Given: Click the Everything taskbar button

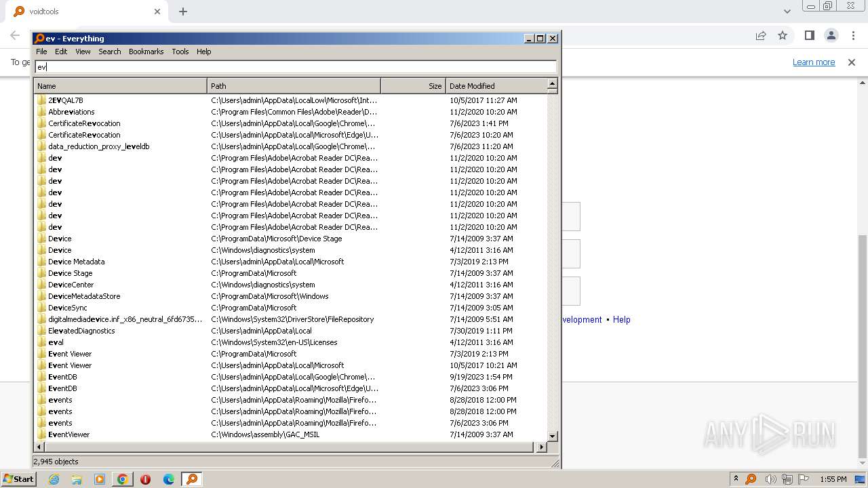Looking at the screenshot, I should tap(192, 479).
